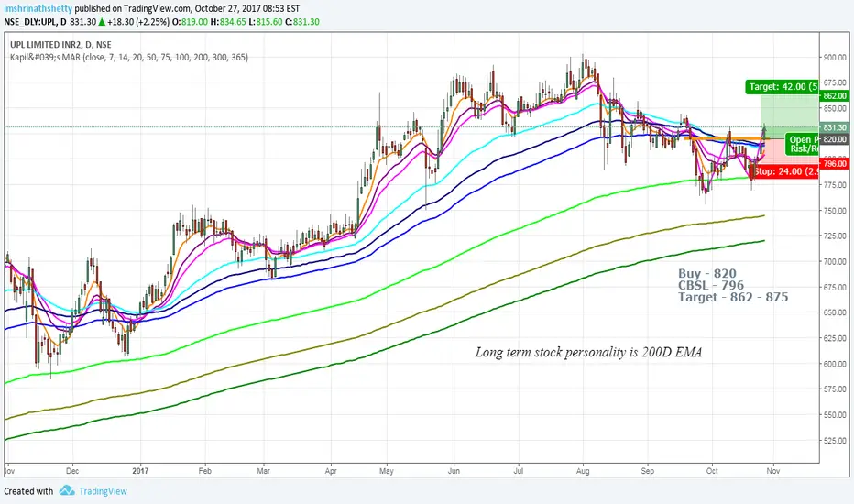Click the Aug label on time axis
This screenshot has width=854, height=504.
[583, 471]
